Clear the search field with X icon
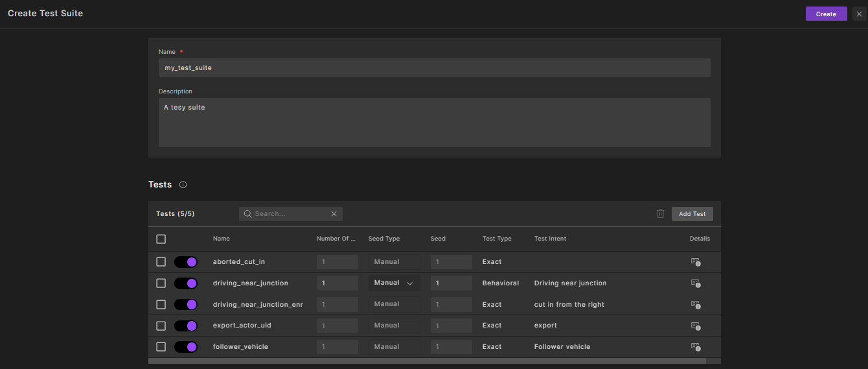This screenshot has height=369, width=868. pos(334,214)
